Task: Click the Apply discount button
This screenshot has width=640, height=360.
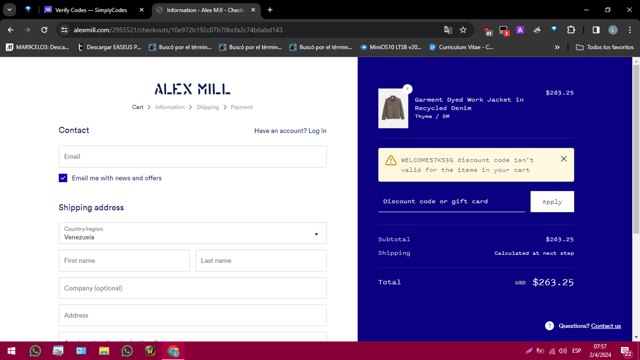Action: coord(552,202)
